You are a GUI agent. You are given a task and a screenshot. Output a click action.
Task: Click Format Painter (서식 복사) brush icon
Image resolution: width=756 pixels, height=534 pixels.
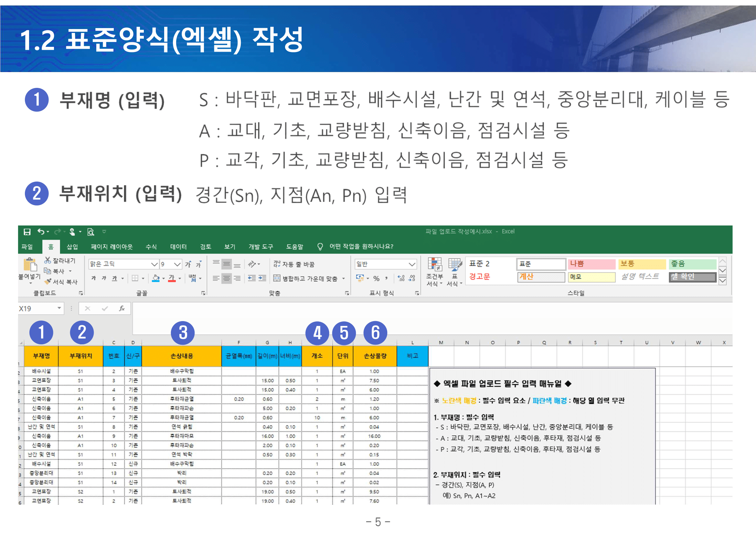[x=48, y=282]
